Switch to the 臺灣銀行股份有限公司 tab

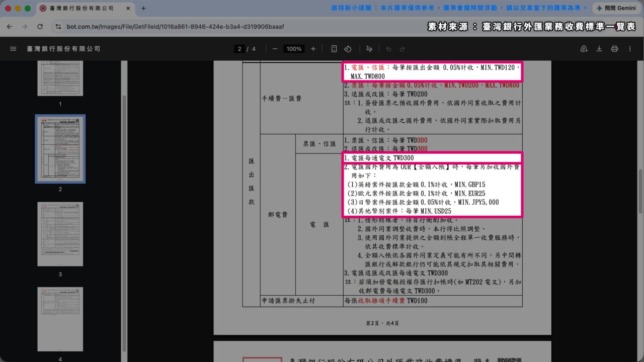click(85, 9)
